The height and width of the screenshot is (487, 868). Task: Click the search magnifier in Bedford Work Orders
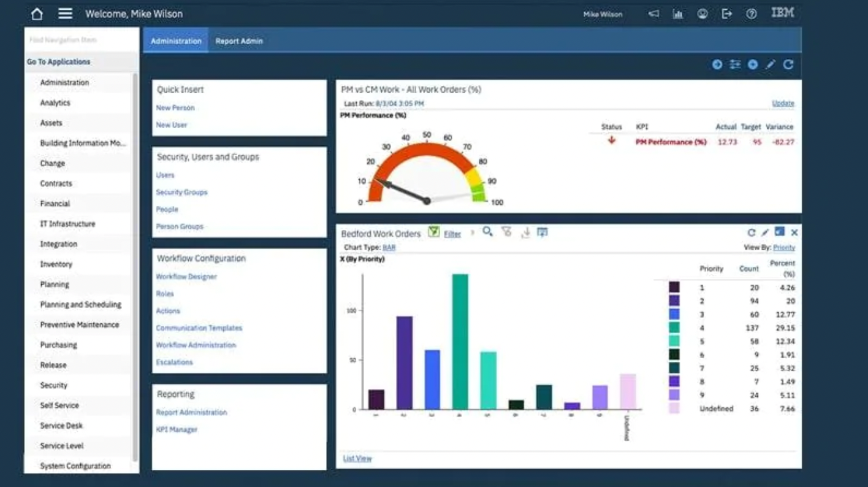coord(487,232)
